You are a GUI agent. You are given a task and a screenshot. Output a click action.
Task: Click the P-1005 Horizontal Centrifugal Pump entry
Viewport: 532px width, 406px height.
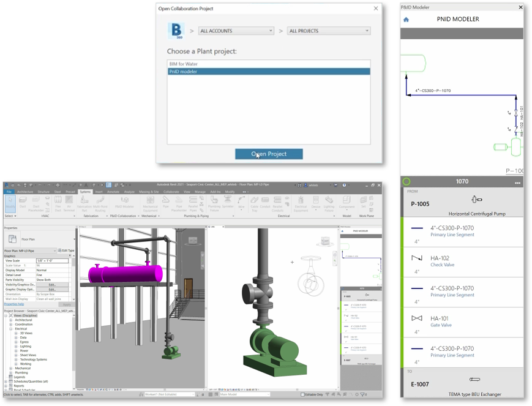click(x=463, y=203)
